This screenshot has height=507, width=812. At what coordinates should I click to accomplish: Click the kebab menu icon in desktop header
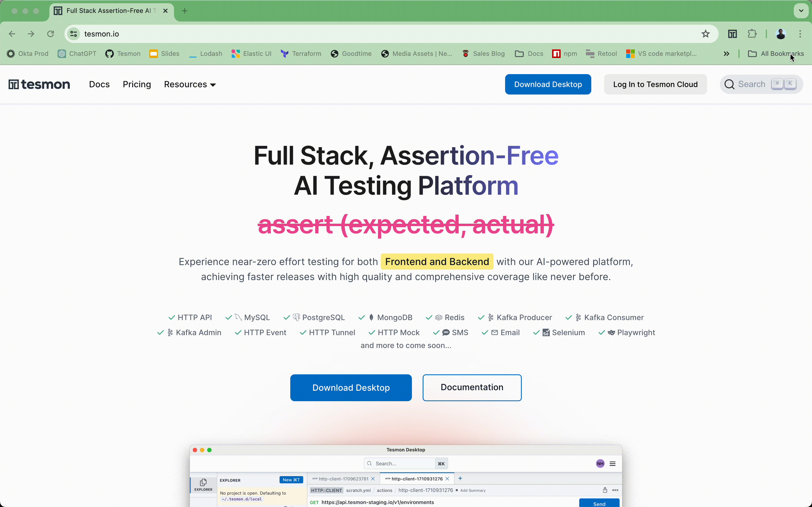pos(612,463)
